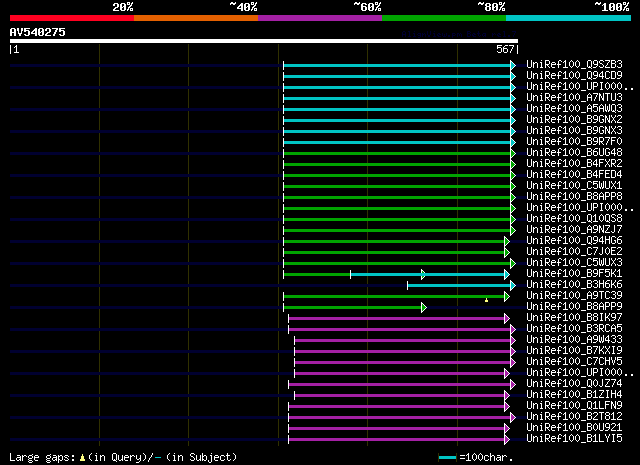Open hit UniRef100_Q94CD9

pos(574,76)
